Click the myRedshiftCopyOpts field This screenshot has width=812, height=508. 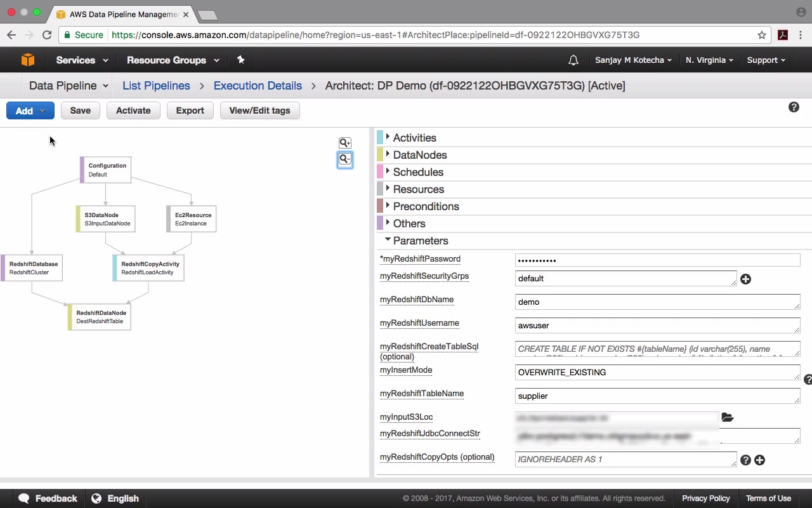tap(626, 460)
